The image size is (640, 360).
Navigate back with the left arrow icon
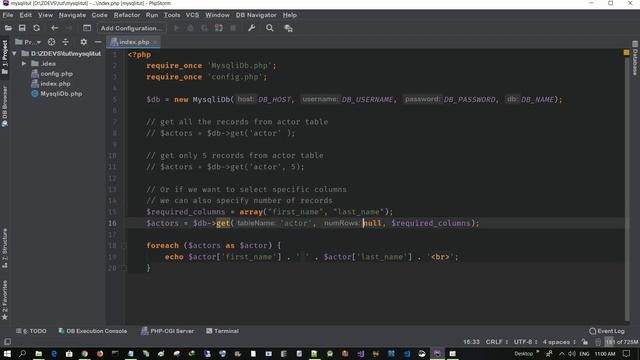click(54, 28)
